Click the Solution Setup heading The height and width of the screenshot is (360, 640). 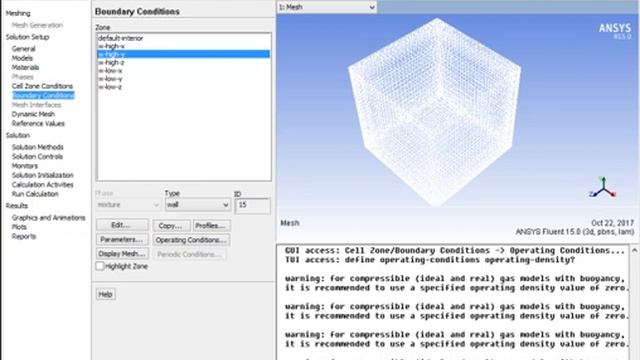pyautogui.click(x=27, y=37)
